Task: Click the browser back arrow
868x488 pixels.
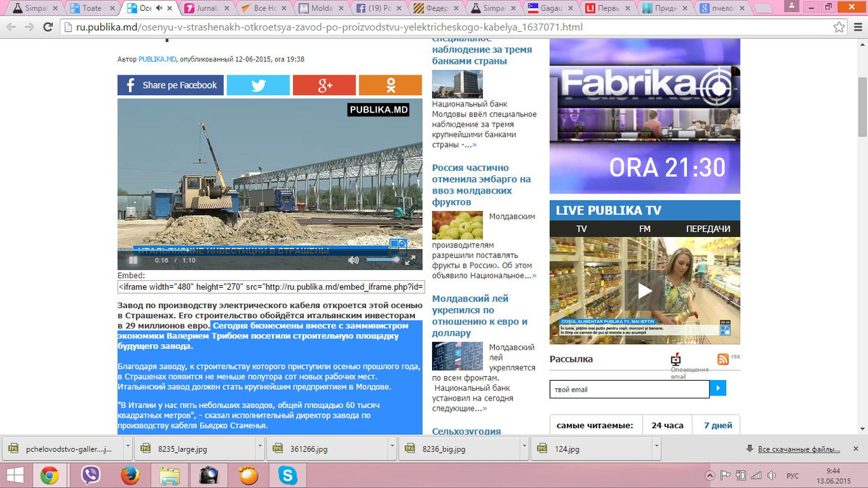Action: (12, 27)
